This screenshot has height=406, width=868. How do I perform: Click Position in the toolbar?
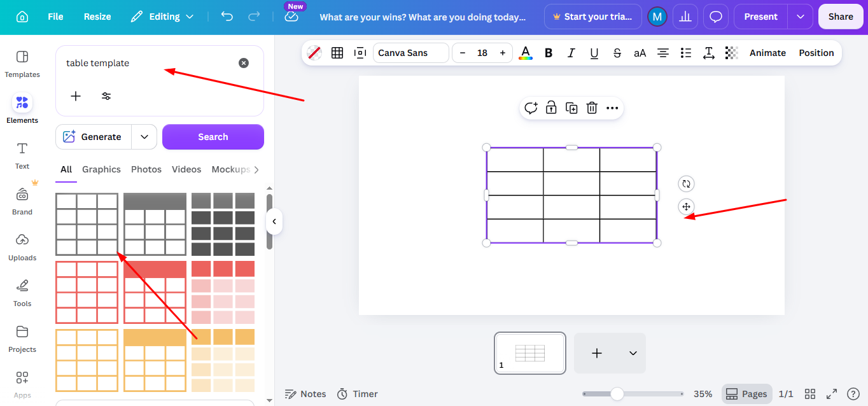[816, 53]
